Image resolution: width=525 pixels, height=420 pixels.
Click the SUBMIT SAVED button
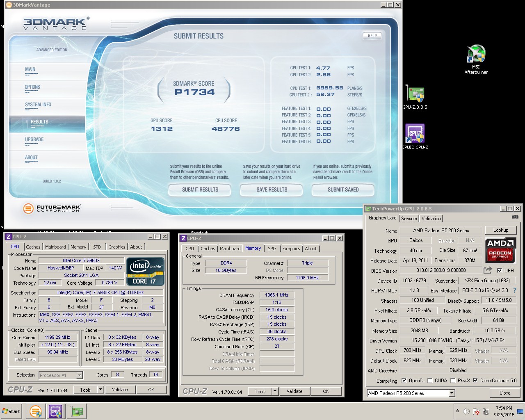(343, 189)
